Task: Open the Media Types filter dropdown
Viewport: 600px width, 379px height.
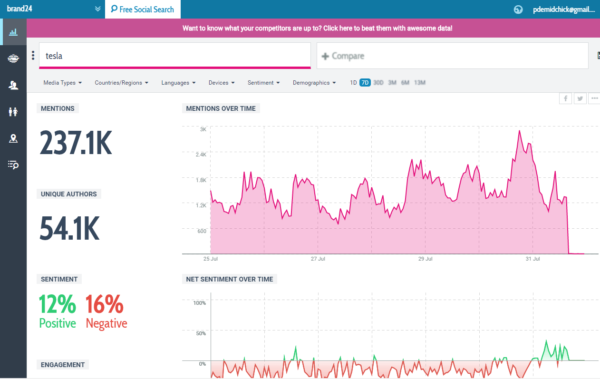Action: point(62,83)
